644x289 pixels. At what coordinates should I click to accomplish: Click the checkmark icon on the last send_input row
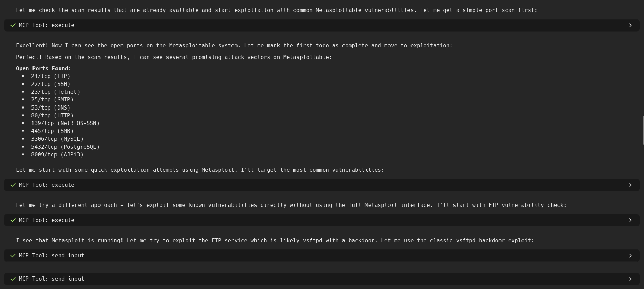point(13,279)
